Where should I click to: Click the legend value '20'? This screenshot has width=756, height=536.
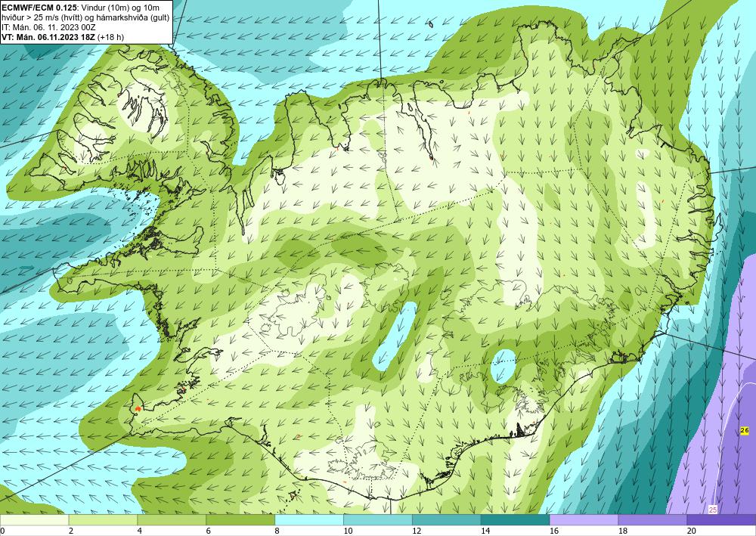point(692,531)
